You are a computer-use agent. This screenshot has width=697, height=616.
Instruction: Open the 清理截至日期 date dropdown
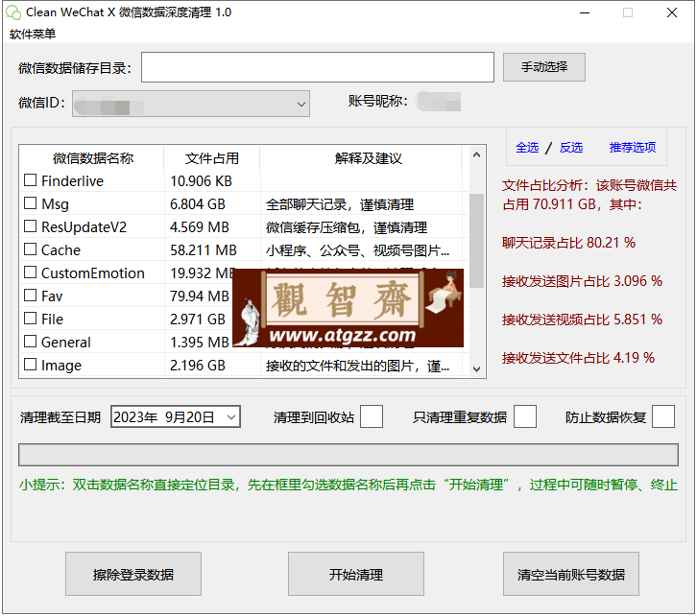pyautogui.click(x=231, y=417)
